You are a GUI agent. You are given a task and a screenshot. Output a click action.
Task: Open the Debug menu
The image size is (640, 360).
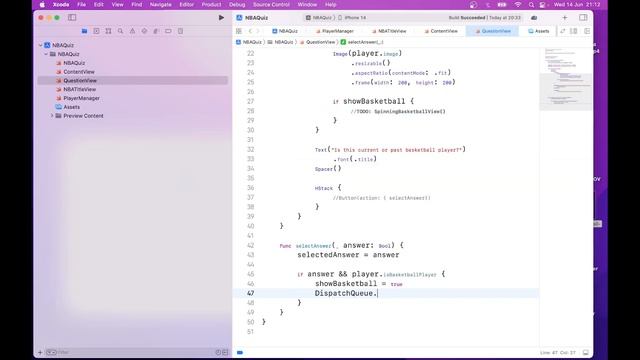pyautogui.click(x=237, y=4)
